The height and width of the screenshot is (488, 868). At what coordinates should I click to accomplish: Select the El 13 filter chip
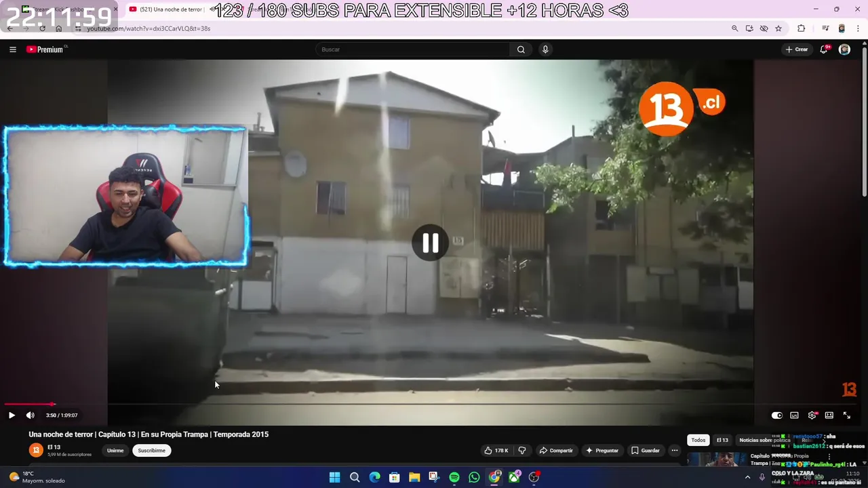click(x=722, y=440)
